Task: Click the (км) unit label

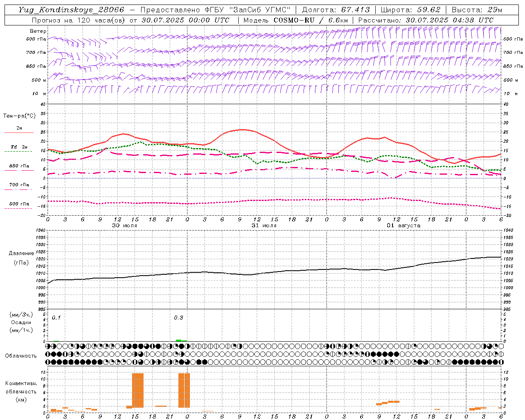Action: pos(21,399)
